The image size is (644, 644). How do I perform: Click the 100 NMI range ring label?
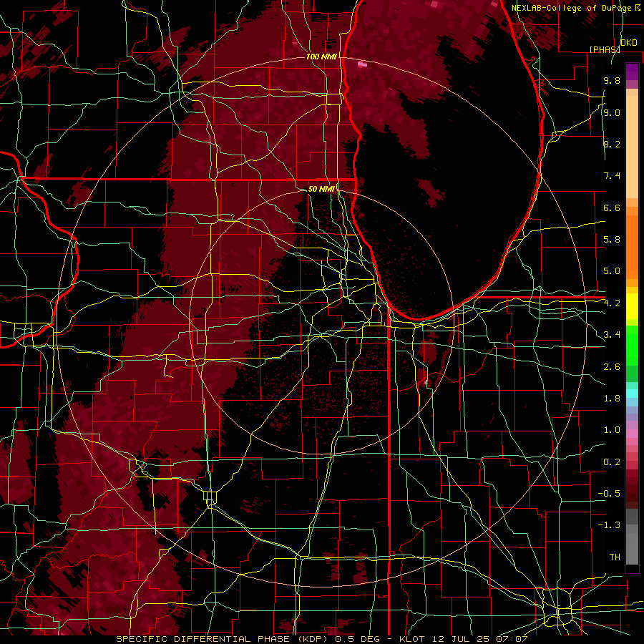(321, 57)
